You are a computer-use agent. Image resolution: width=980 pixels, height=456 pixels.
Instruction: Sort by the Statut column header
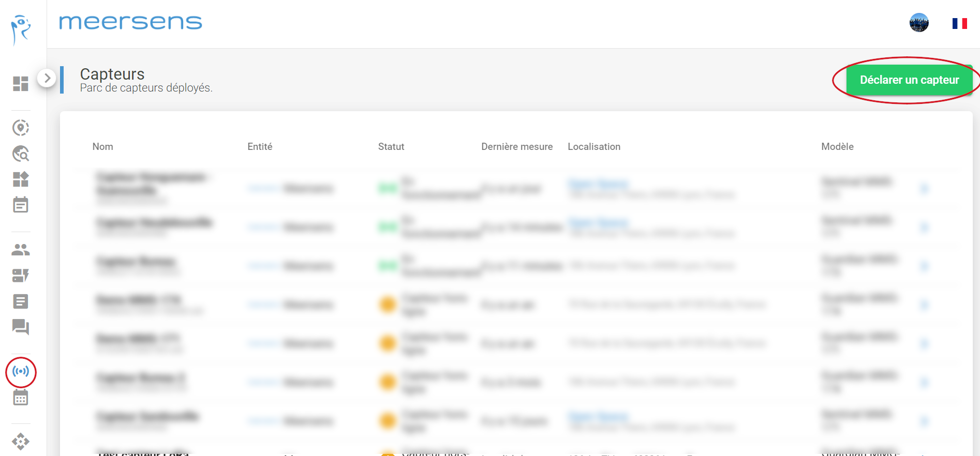click(x=391, y=147)
